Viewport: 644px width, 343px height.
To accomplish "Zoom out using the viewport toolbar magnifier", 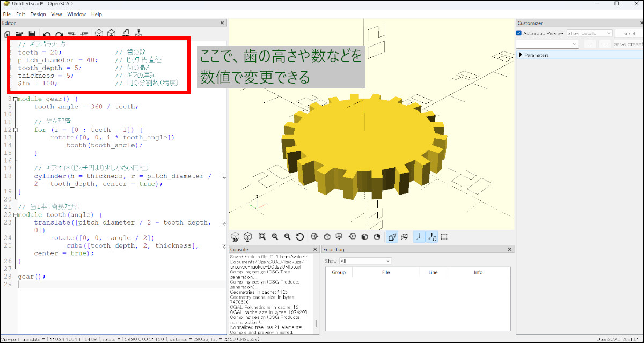I will pyautogui.click(x=288, y=237).
